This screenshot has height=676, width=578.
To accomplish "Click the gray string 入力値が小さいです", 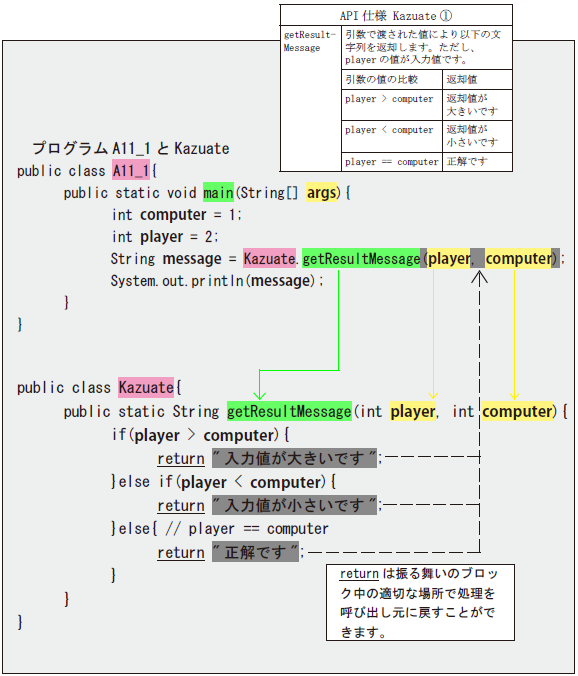I will point(294,505).
